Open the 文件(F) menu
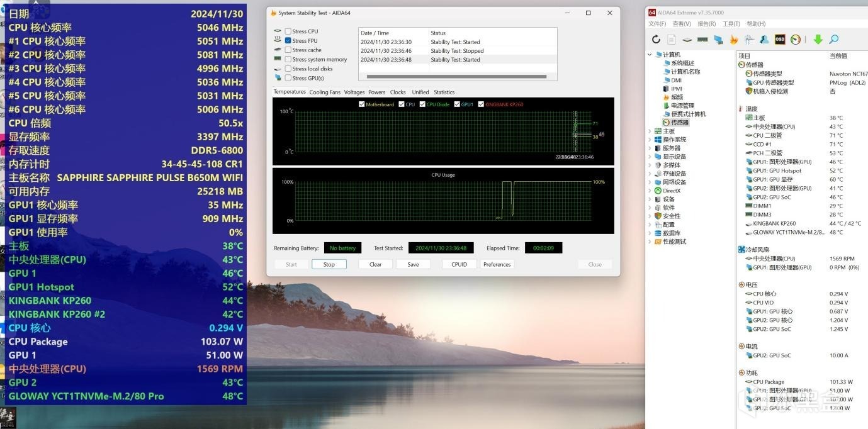This screenshot has height=429, width=868. pos(657,24)
